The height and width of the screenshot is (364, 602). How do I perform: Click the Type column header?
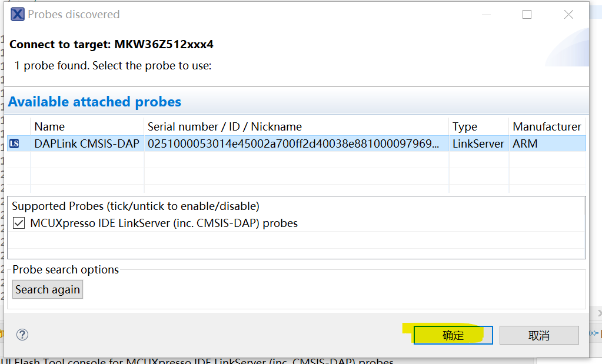tap(465, 126)
